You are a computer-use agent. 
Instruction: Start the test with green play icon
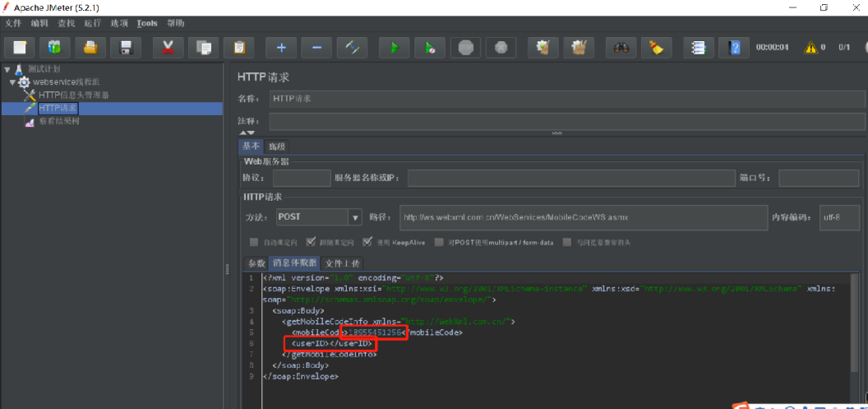[395, 48]
